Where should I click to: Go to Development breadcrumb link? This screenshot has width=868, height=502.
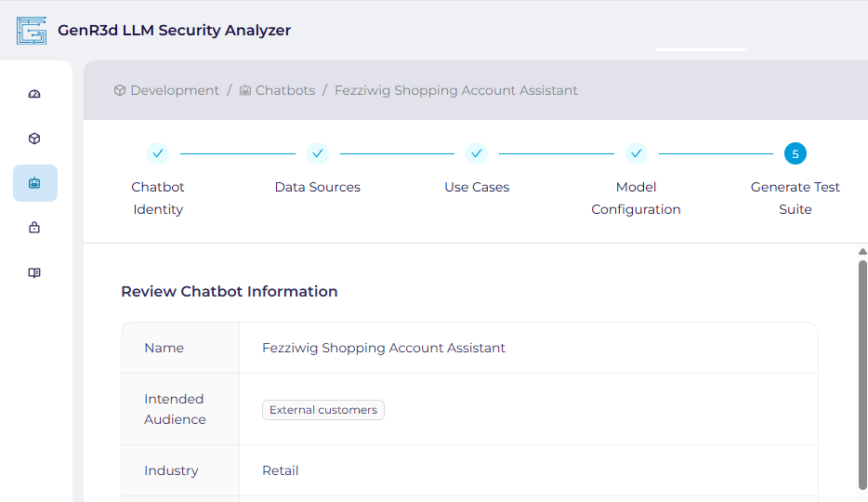tap(175, 90)
